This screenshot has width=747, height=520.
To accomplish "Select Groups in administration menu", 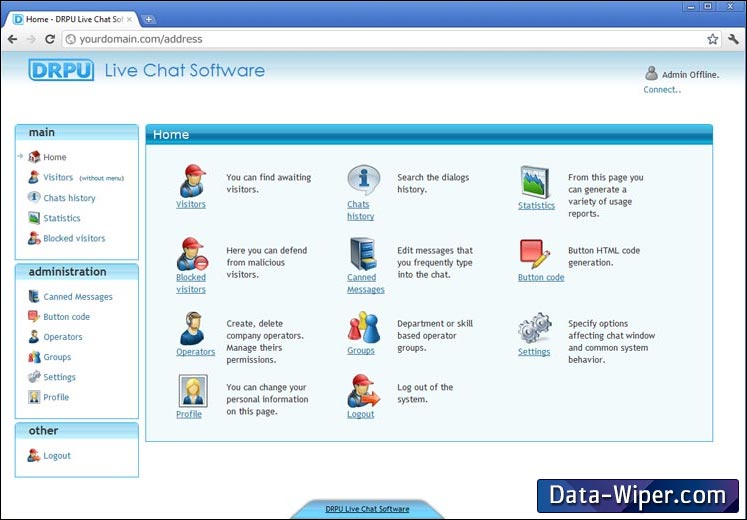I will (57, 357).
